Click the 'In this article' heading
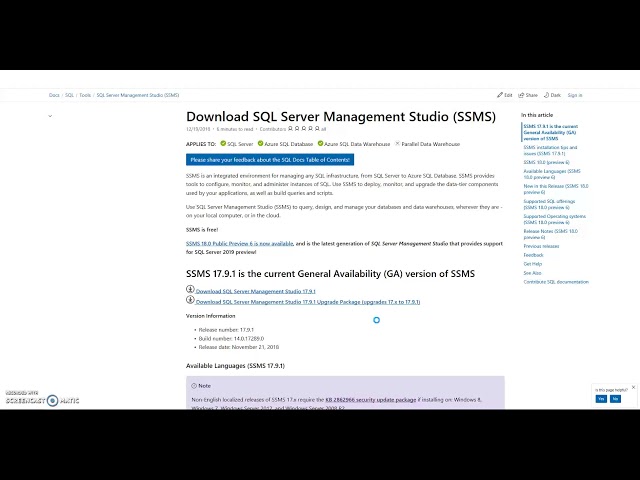The width and height of the screenshot is (640, 480). (x=537, y=115)
